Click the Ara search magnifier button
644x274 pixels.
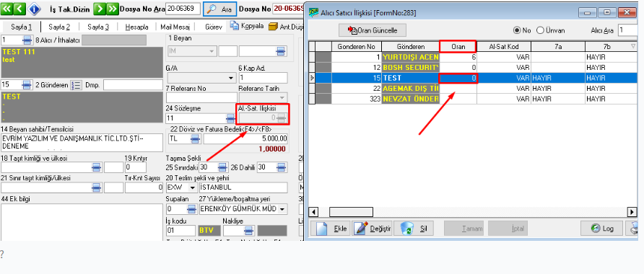pyautogui.click(x=219, y=9)
